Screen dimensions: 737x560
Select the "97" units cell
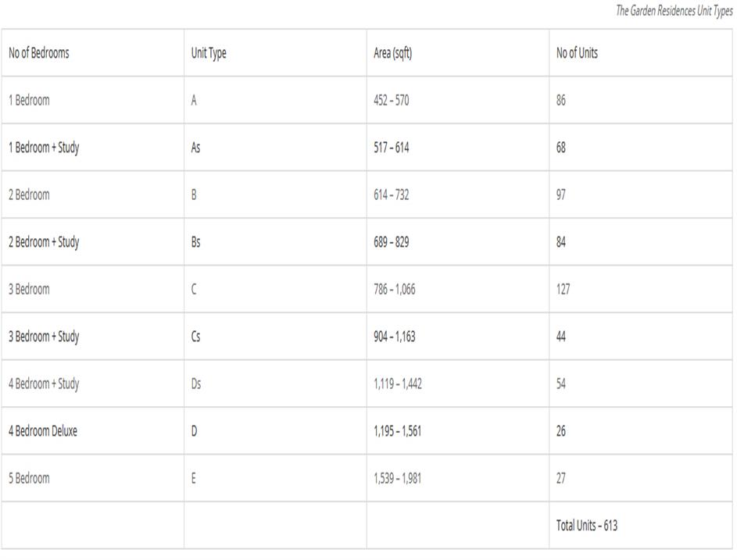[x=561, y=195]
